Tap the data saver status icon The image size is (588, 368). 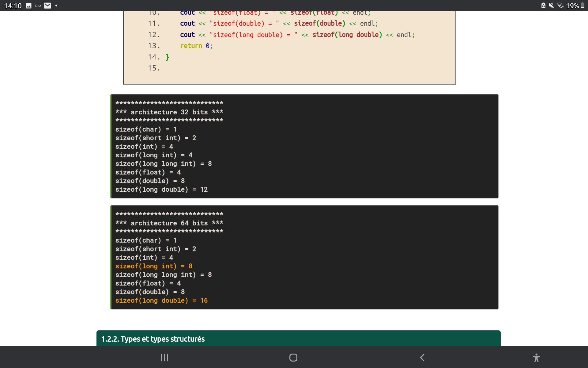[543, 6]
